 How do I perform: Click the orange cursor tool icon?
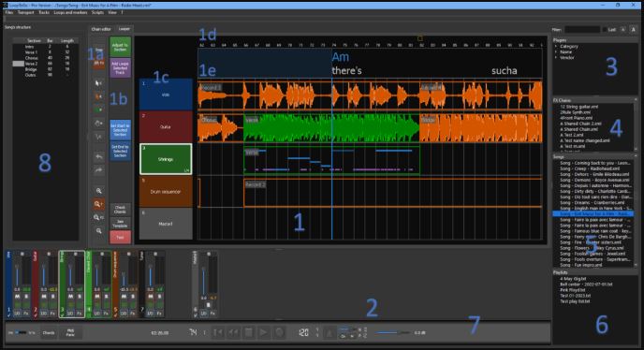(x=98, y=96)
